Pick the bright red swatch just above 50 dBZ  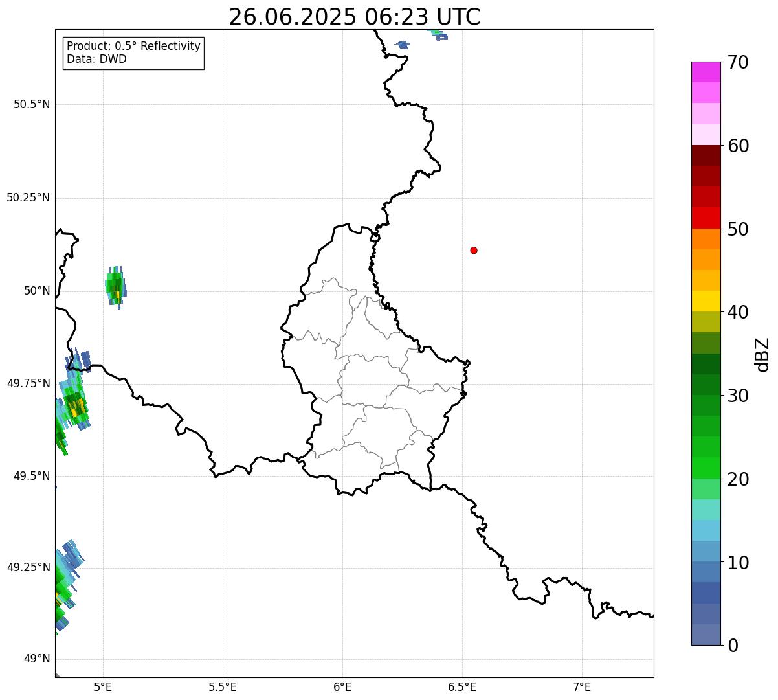(706, 218)
